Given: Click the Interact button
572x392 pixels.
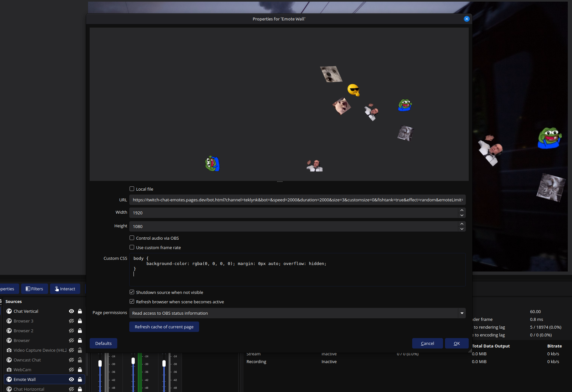Looking at the screenshot, I should click(65, 289).
